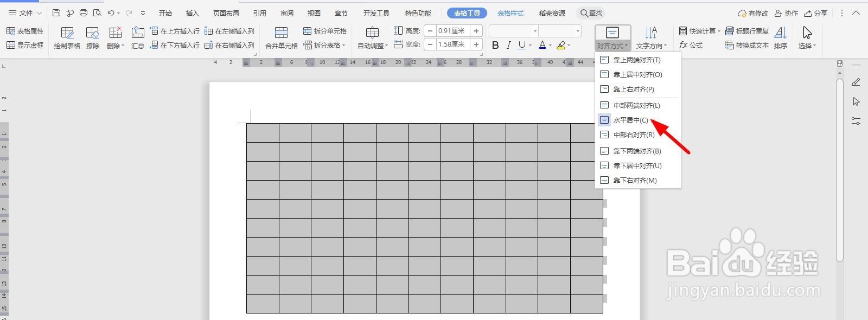Select the Draw Table (绘制表格) tool
The width and height of the screenshot is (868, 320).
67,38
